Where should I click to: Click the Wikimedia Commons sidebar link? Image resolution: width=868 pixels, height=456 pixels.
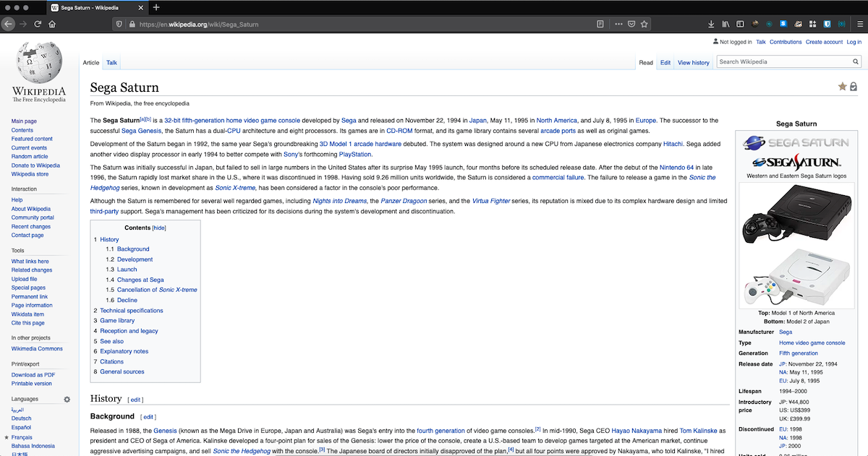point(37,349)
